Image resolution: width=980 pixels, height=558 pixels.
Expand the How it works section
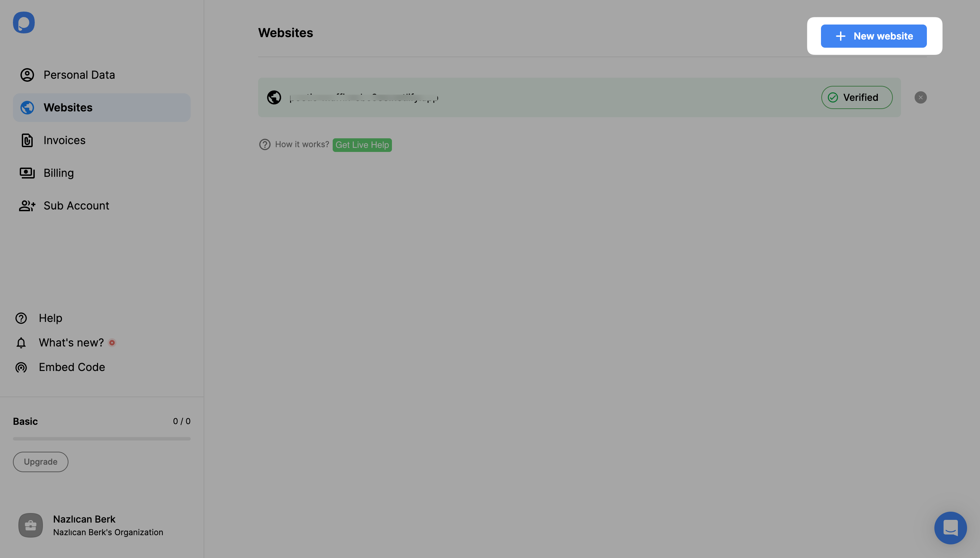coord(302,145)
